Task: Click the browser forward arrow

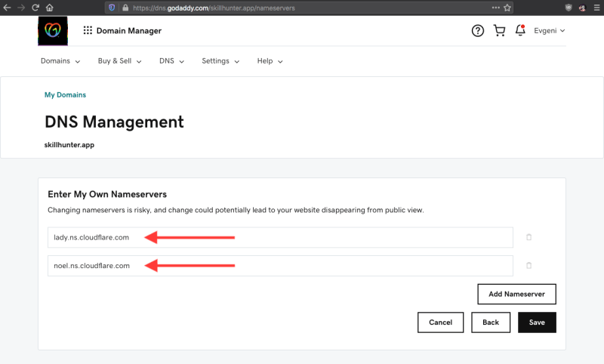Action: (x=21, y=8)
